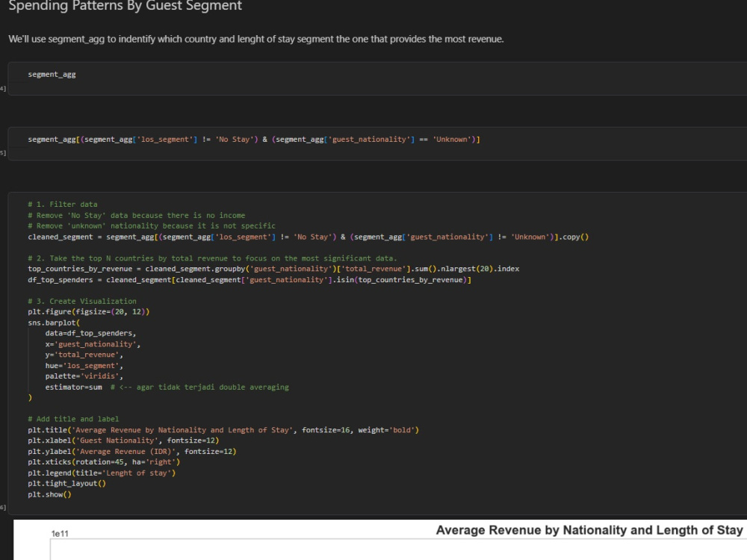Click the 'cleaned_segment =' assignment line

309,237
